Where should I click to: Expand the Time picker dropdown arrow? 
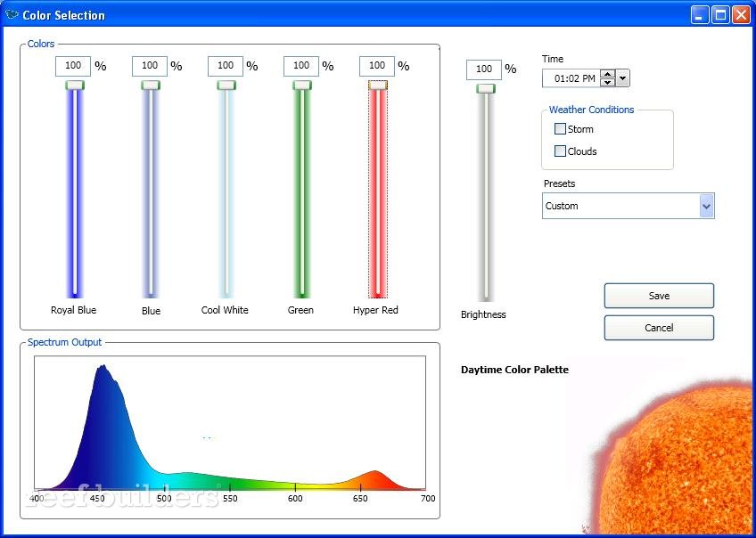pos(622,78)
